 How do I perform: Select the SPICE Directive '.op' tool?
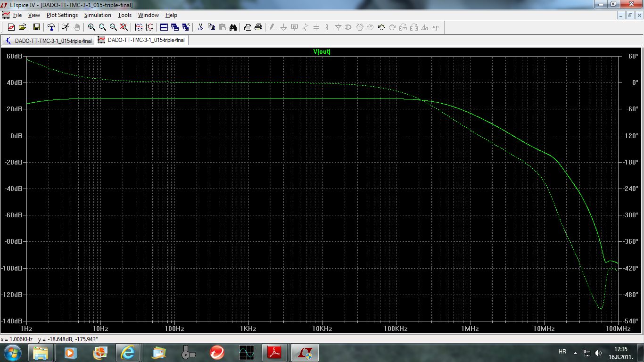pos(436,27)
